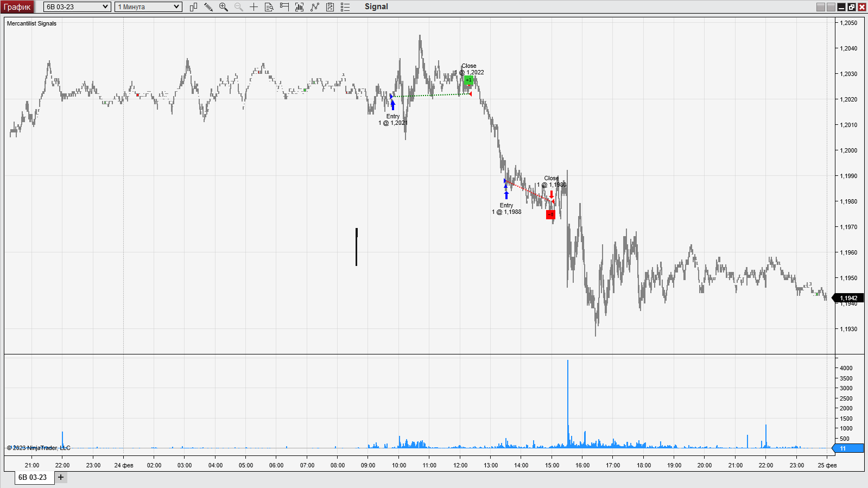Enable the crosshair cursor tool
The image size is (868, 488).
pos(254,7)
